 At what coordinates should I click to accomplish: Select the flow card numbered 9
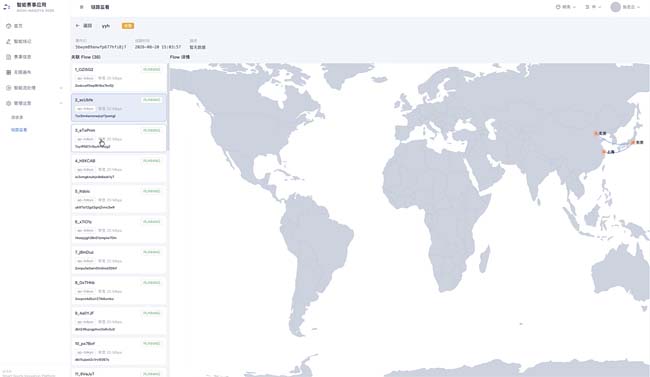119,321
